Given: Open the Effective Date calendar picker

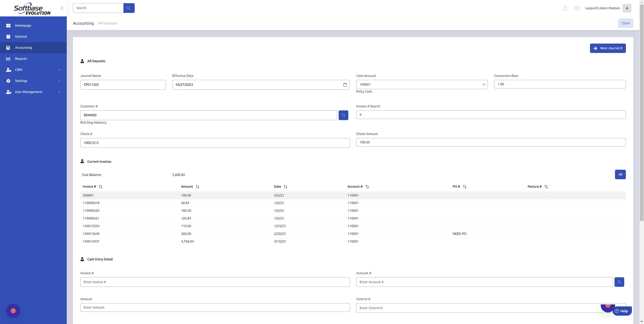Looking at the screenshot, I should tap(345, 85).
